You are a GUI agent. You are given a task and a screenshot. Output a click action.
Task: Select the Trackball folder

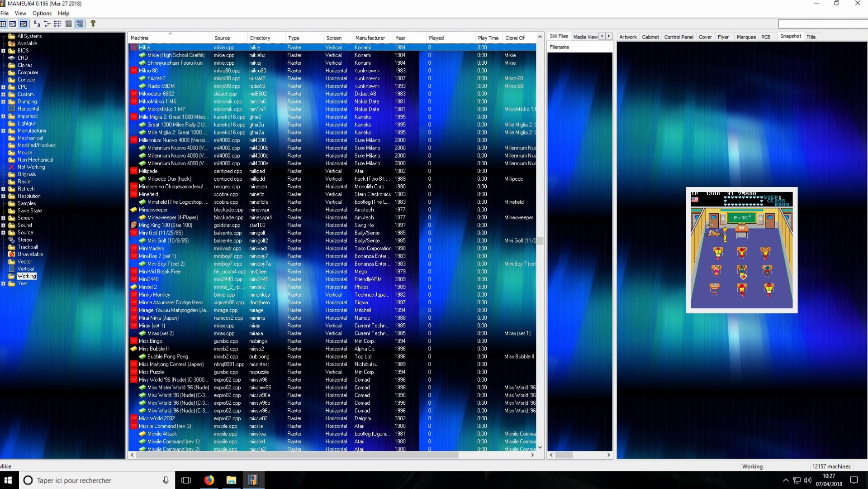point(28,247)
